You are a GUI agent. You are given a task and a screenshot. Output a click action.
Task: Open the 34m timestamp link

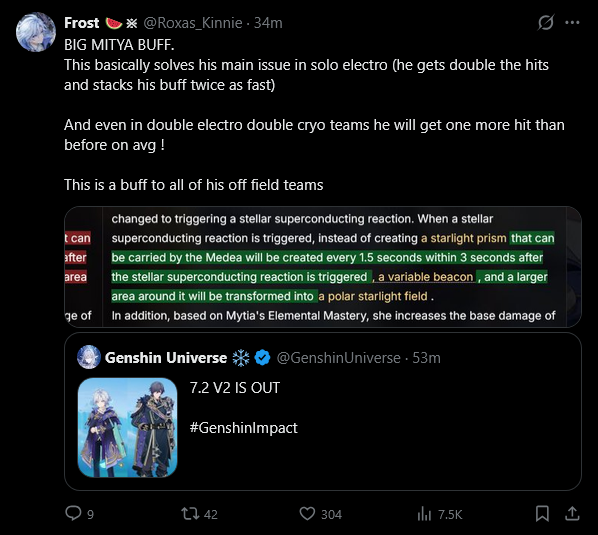268,23
